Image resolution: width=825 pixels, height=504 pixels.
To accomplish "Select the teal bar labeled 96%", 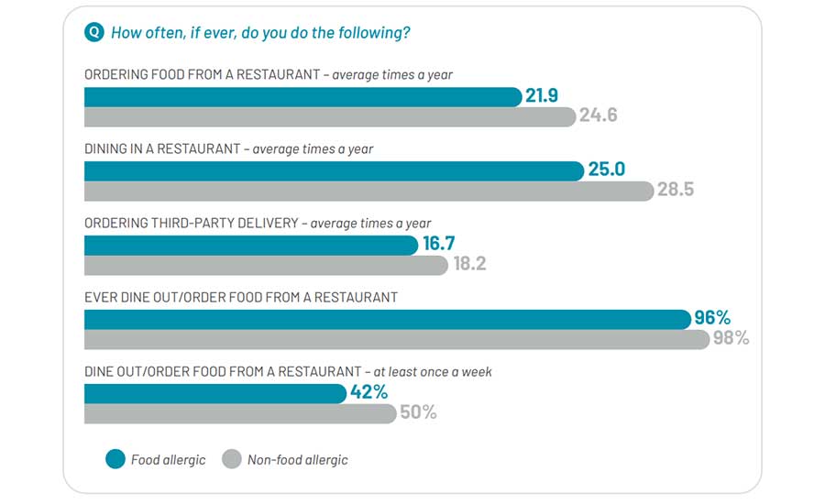I will tap(387, 319).
